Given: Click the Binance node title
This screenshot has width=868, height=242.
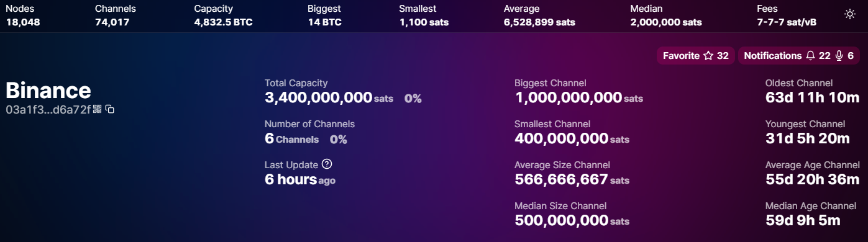Looking at the screenshot, I should tap(48, 91).
